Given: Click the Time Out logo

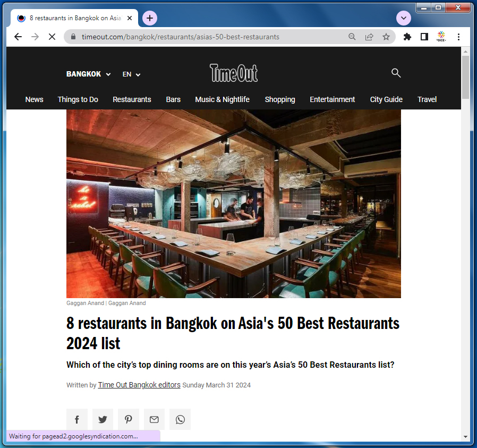Looking at the screenshot, I should point(234,73).
